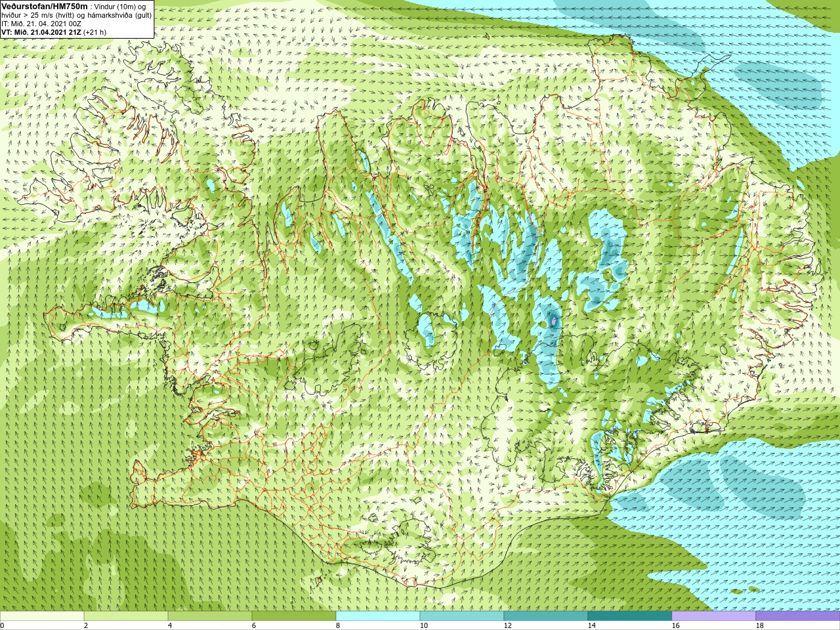The height and width of the screenshot is (630, 840).
Task: Click the legend scale label "10"
Action: coord(423,625)
